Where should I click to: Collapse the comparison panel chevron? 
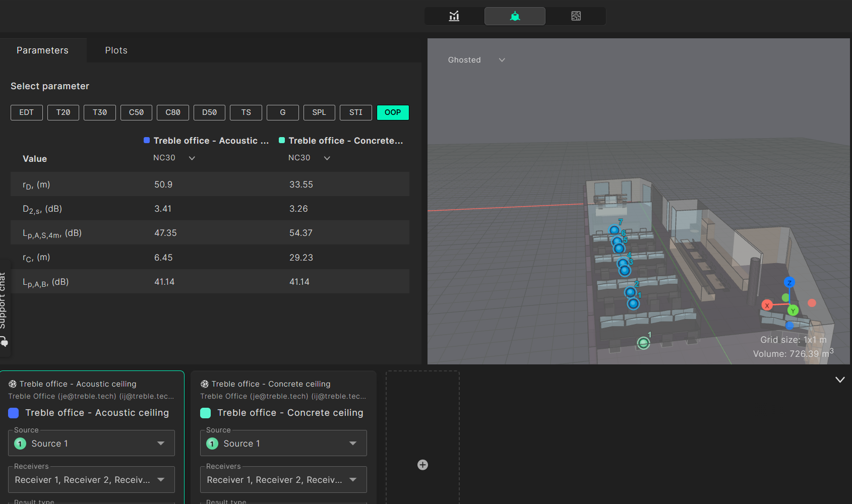point(840,380)
